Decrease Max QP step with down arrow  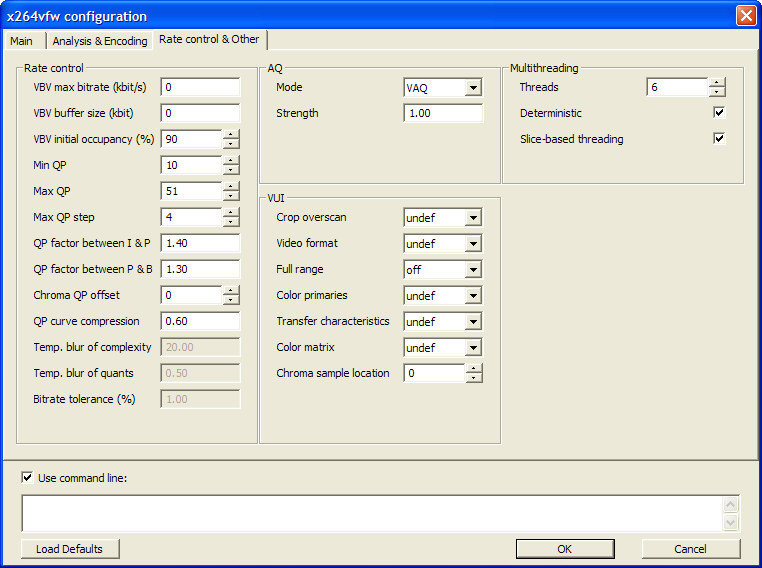231,222
